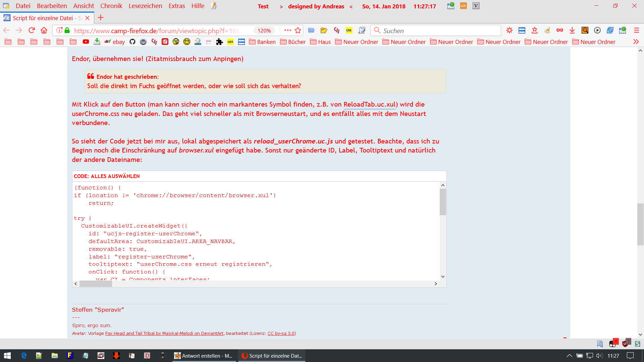Click the ReloadTab.uc.xul link
Viewport: 644px width, 362px height.
(x=369, y=105)
